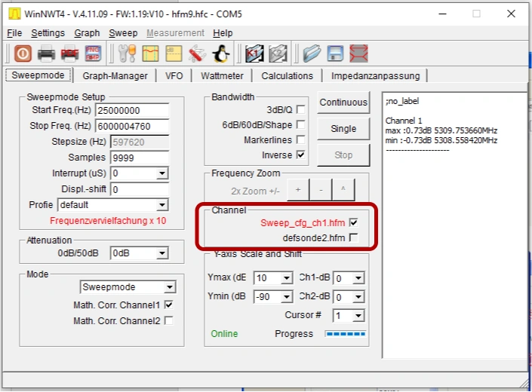The image size is (532, 392).
Task: Check the defsonde2.hfm channel checkbox
Action: [354, 238]
